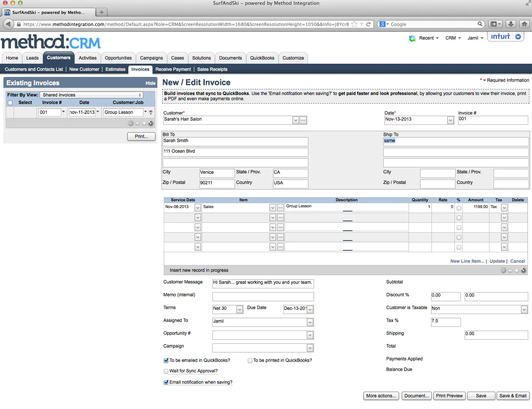532x409 pixels.
Task: Enable 'Wait for Sync Approval?' checkbox
Action: [x=166, y=371]
